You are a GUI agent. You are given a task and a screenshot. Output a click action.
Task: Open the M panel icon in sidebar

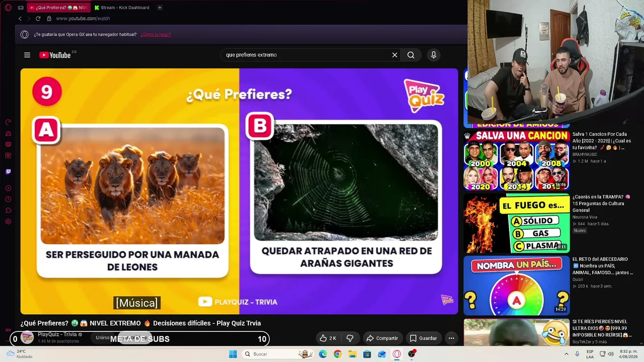click(8, 155)
